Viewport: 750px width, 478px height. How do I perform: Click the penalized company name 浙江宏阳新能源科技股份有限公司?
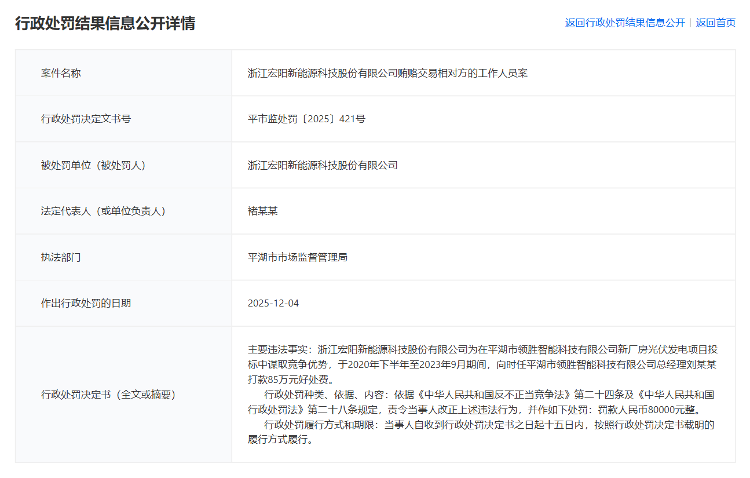click(x=322, y=165)
